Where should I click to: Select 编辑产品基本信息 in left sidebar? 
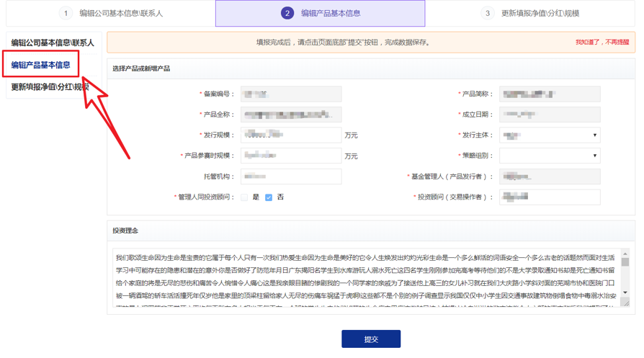(x=41, y=65)
